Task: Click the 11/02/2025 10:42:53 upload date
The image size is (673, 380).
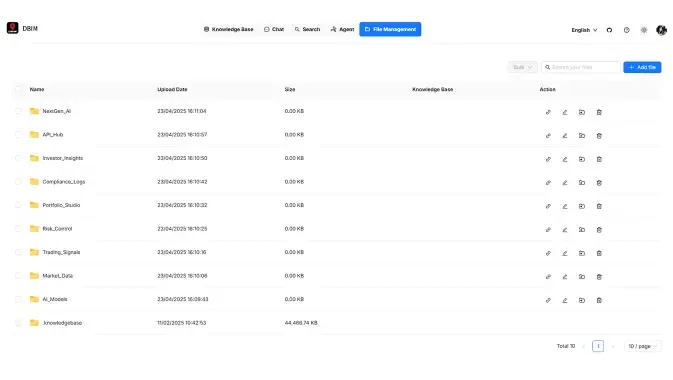Action: 182,323
